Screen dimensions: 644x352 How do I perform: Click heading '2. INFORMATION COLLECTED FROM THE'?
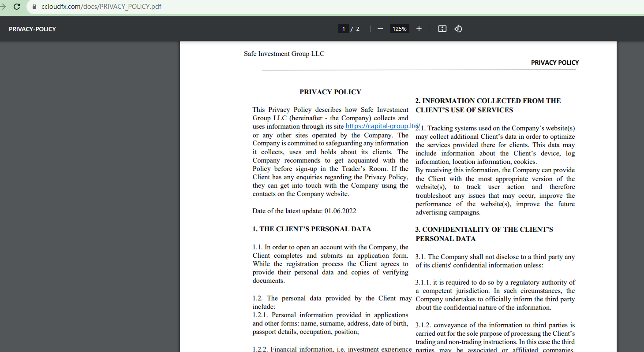[488, 101]
